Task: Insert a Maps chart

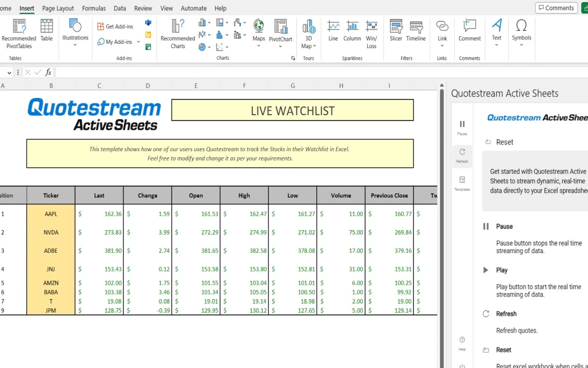Action: 259,33
